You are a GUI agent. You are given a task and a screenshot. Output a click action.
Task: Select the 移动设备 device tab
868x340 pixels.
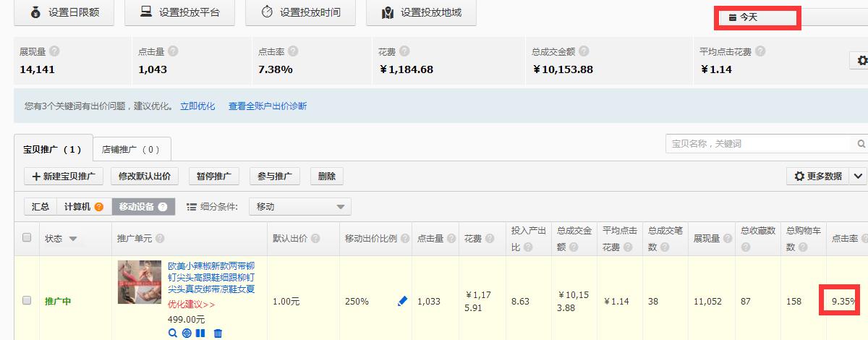click(x=143, y=207)
